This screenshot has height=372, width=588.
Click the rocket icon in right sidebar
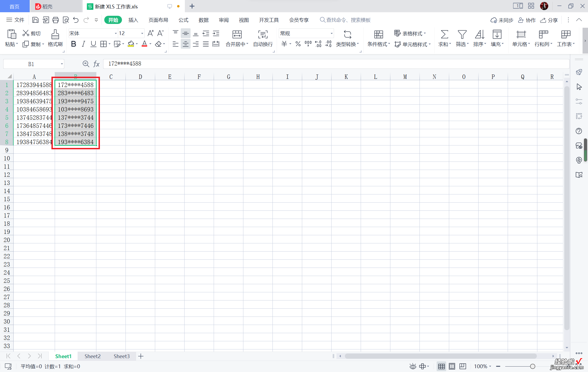coord(579,72)
